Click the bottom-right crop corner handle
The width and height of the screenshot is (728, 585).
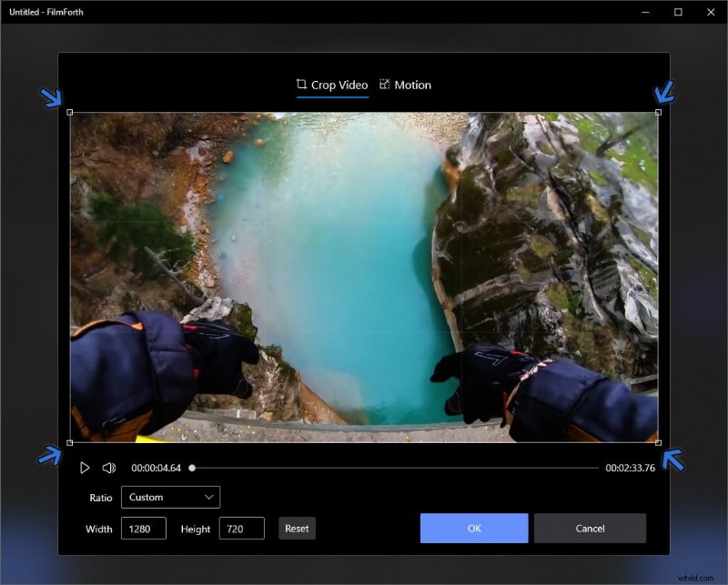click(x=659, y=443)
